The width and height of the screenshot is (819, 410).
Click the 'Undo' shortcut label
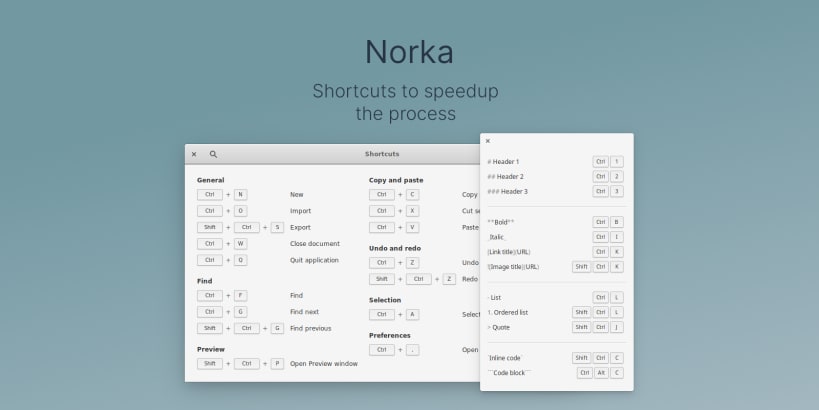click(x=470, y=263)
